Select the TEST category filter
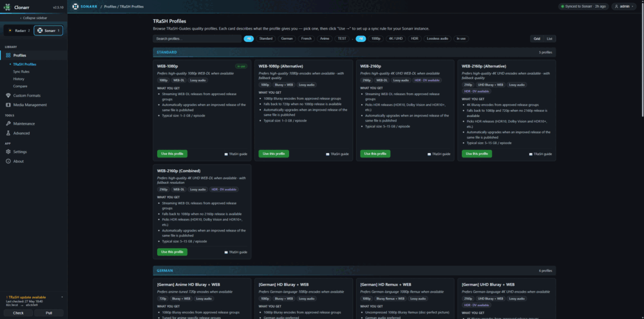Viewport: 644px width, 319px height. tap(342, 39)
